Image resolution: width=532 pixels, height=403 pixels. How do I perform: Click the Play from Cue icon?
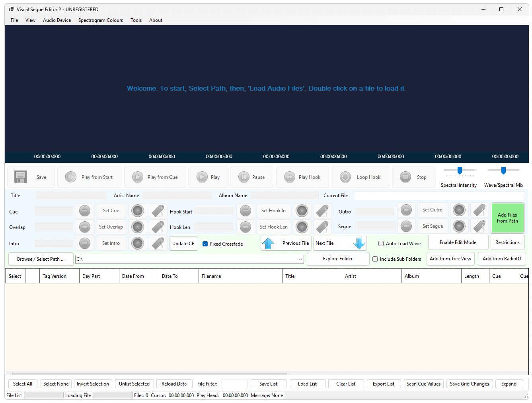(x=137, y=177)
